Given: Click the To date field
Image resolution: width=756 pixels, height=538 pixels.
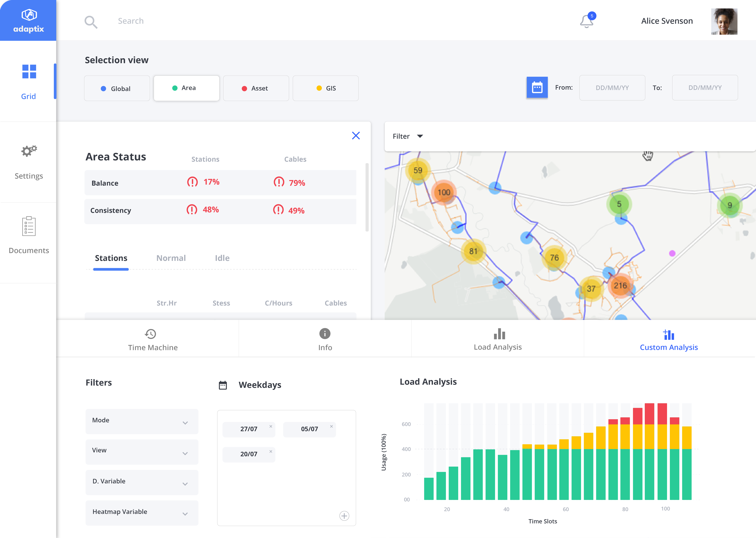Looking at the screenshot, I should [705, 88].
